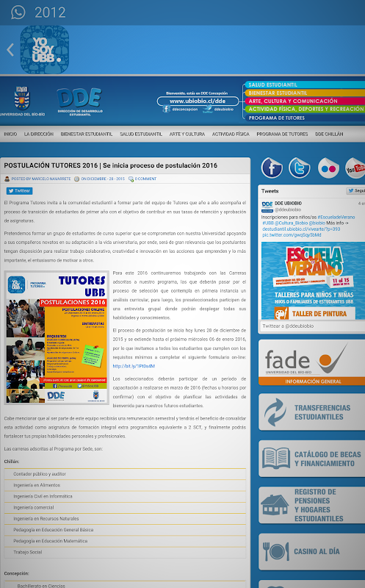
Task: Open Transferencias Estudiantiles
Action: 312,412
